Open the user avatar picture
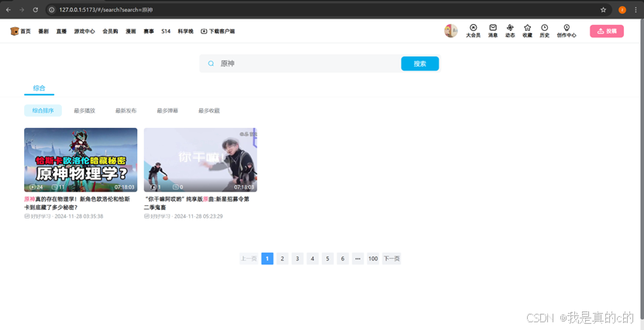The width and height of the screenshot is (644, 330). click(x=451, y=31)
